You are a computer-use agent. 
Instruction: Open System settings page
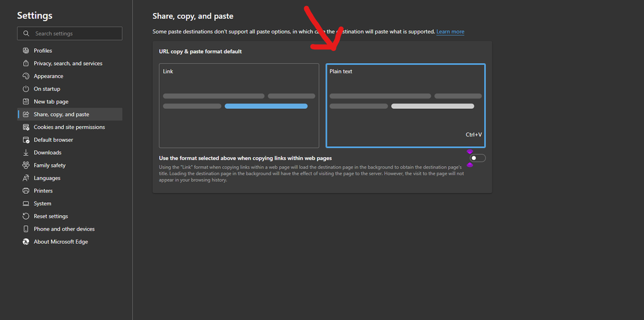(x=70, y=203)
